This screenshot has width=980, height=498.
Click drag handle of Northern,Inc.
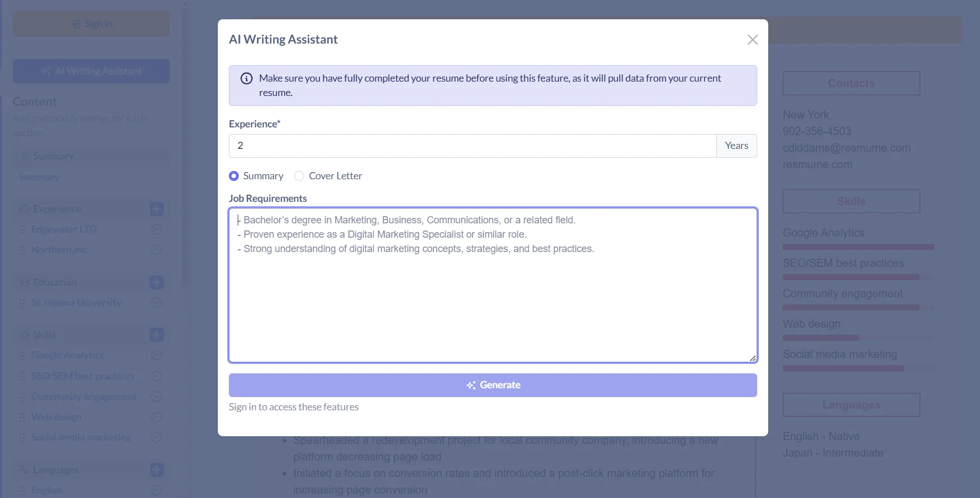[22, 250]
